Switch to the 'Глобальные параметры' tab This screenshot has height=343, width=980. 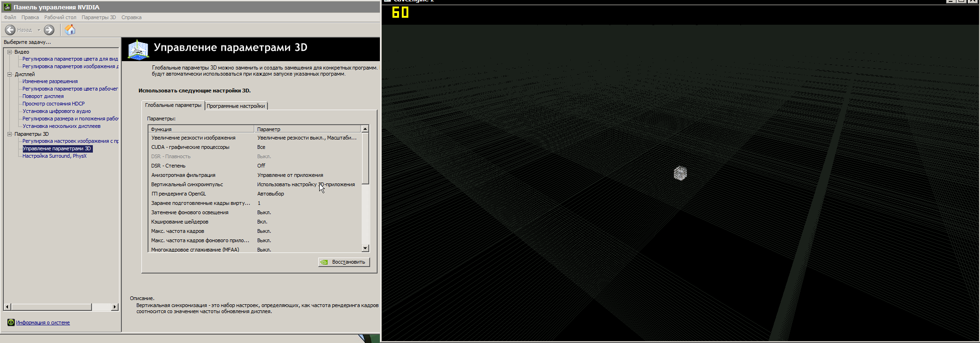point(173,105)
